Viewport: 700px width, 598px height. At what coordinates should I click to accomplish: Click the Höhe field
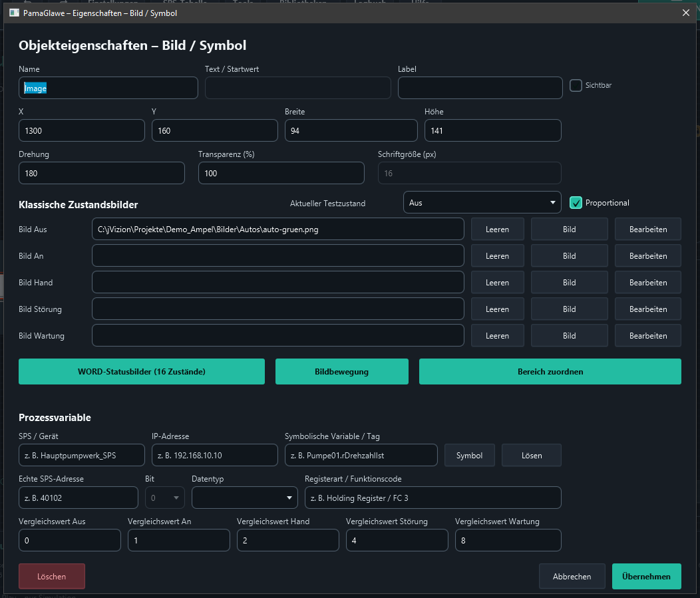pyautogui.click(x=493, y=130)
